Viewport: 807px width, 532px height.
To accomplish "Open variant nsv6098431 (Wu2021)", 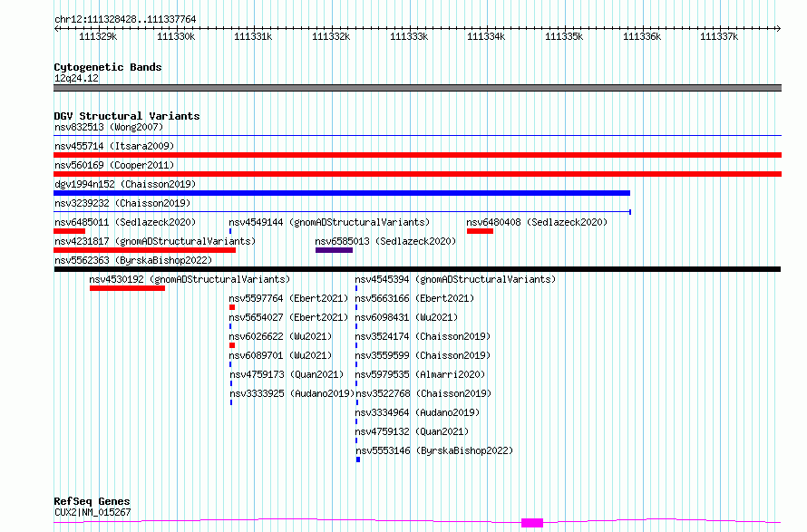I will (406, 317).
